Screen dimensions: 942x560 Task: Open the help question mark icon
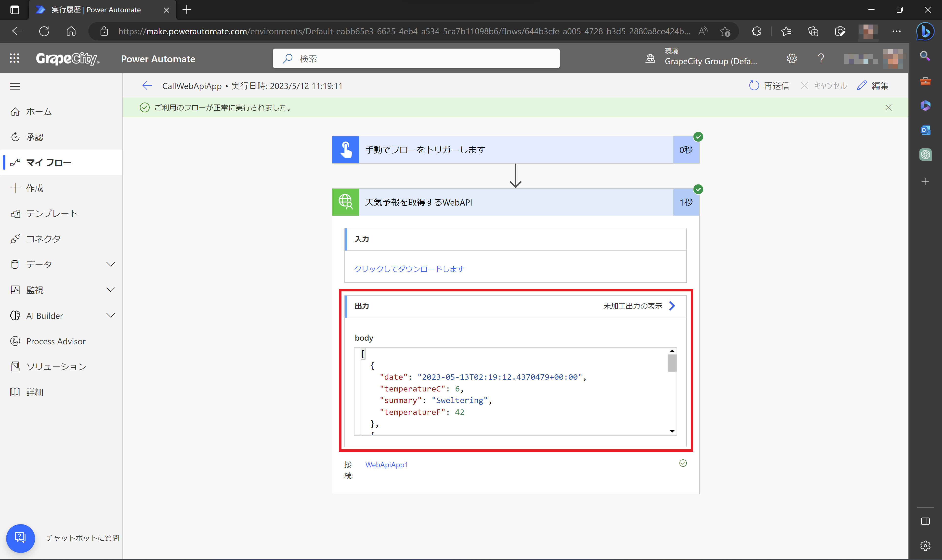[x=821, y=58]
